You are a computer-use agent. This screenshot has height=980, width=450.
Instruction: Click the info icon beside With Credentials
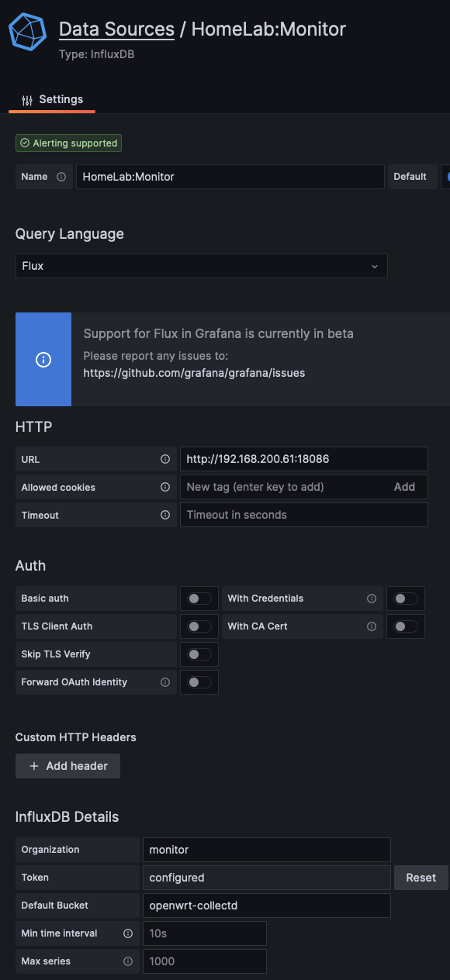pos(372,599)
